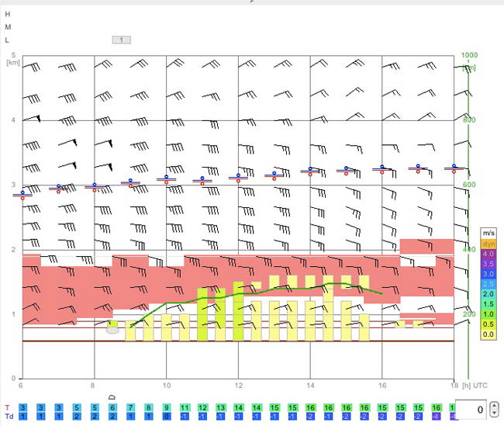This screenshot has height=426, width=504.
Task: Click the grey cloud symbol near 8.5h
Action: (x=112, y=331)
